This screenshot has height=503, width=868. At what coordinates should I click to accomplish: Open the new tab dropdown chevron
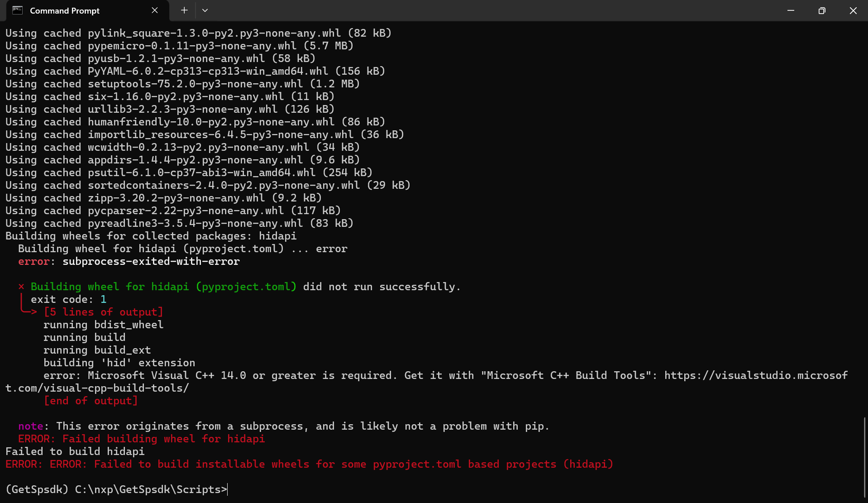click(205, 10)
